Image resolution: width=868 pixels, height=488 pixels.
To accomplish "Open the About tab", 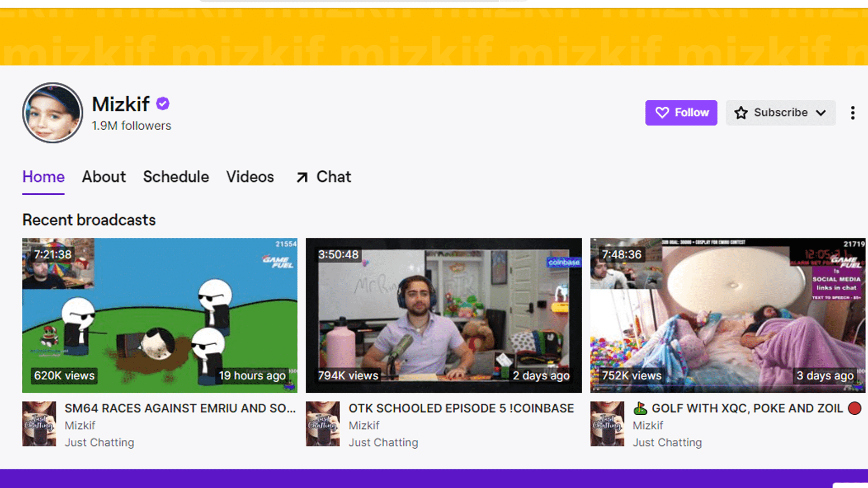I will (x=104, y=177).
